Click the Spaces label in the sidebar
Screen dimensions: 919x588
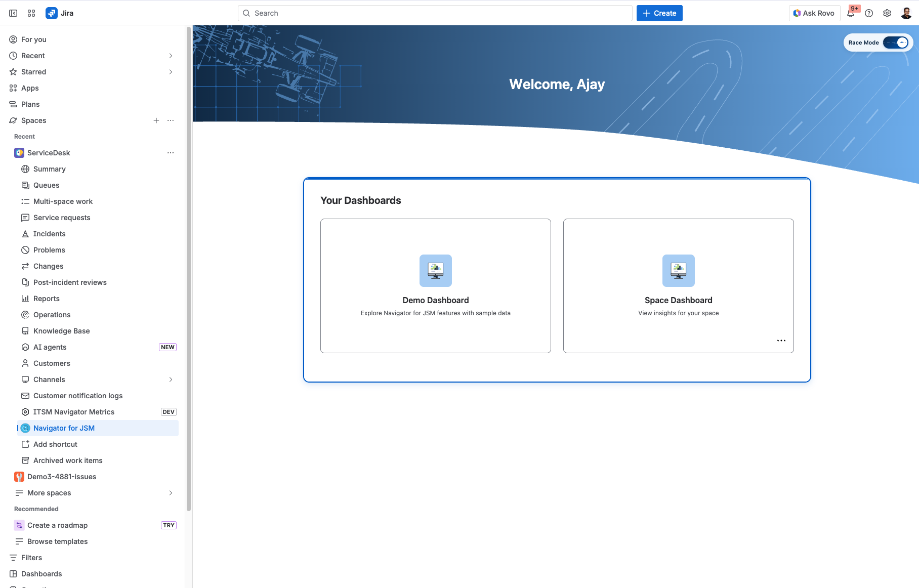[34, 120]
